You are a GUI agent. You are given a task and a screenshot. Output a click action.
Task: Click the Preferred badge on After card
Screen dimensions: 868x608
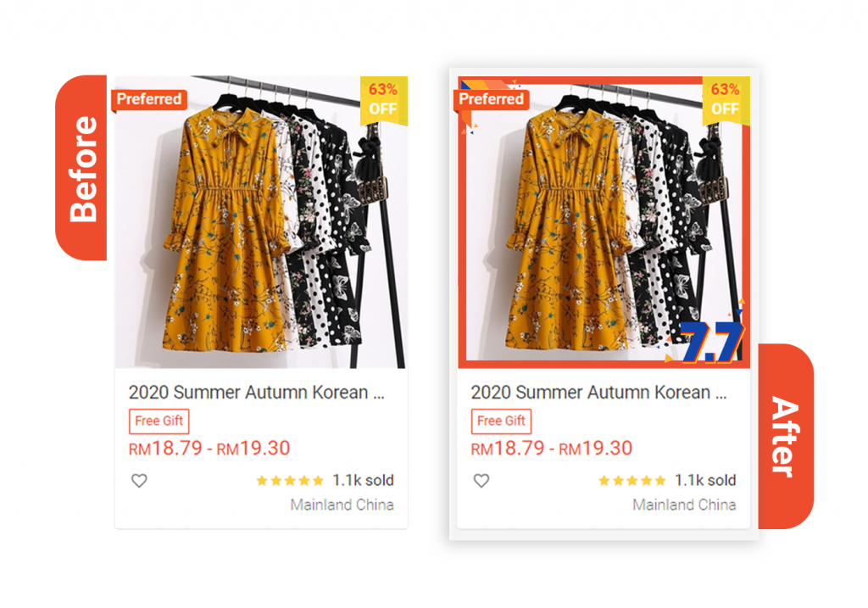(x=491, y=99)
